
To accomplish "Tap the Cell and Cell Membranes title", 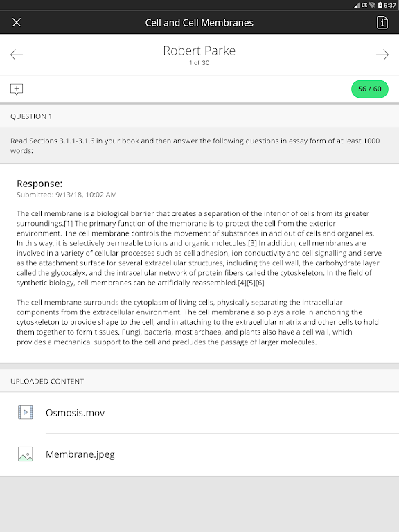I will pos(199,23).
